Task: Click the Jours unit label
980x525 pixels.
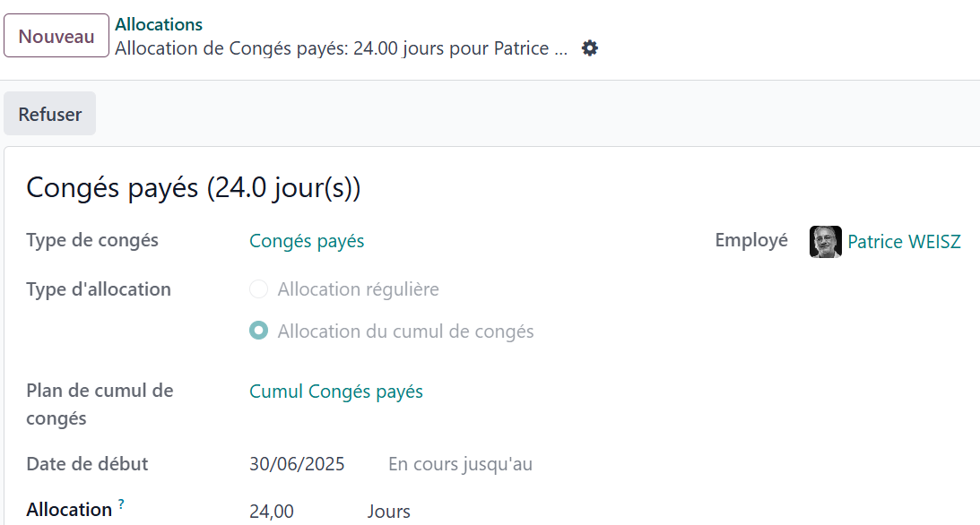Action: 389,512
